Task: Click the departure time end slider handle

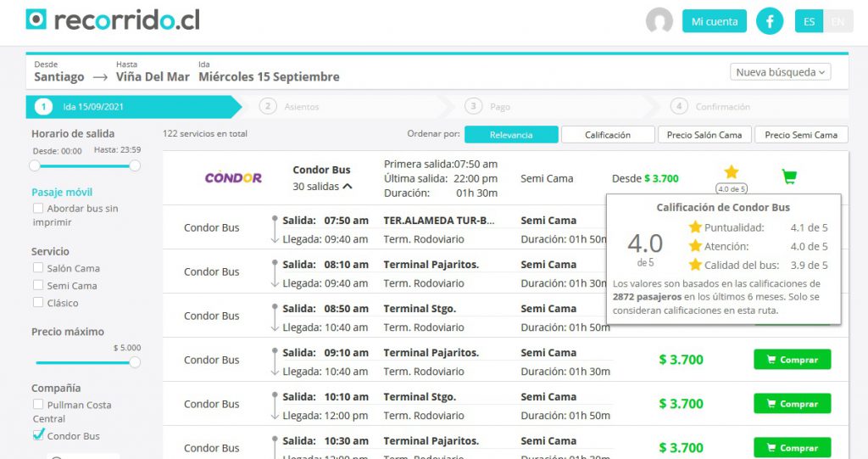Action: [x=135, y=165]
